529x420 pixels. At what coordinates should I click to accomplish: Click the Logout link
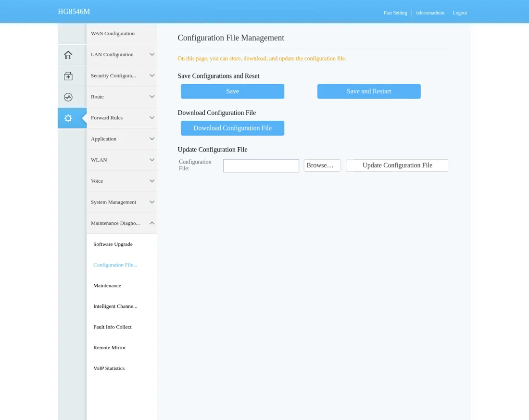[x=459, y=13]
